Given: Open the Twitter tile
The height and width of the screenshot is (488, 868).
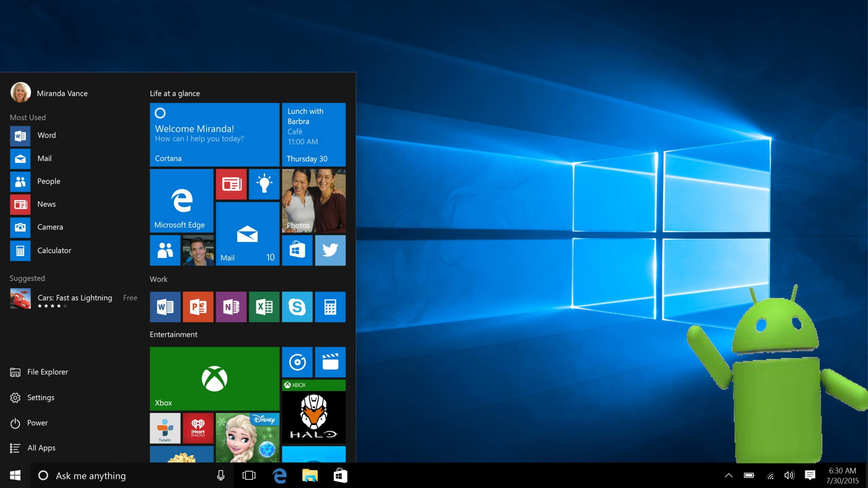Looking at the screenshot, I should 330,250.
